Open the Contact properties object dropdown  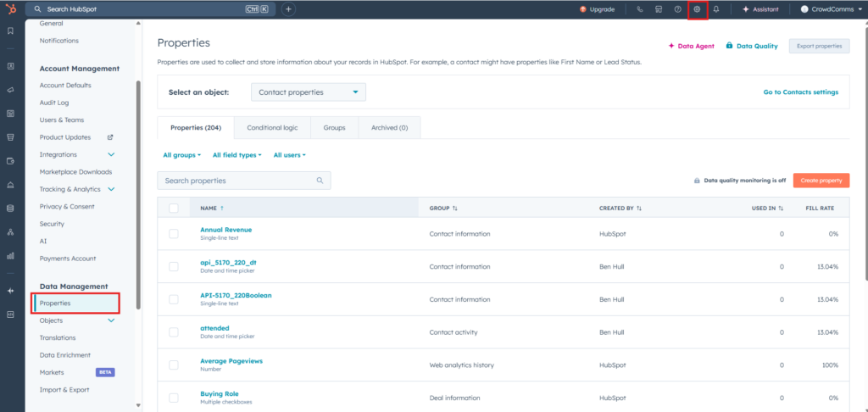click(309, 92)
